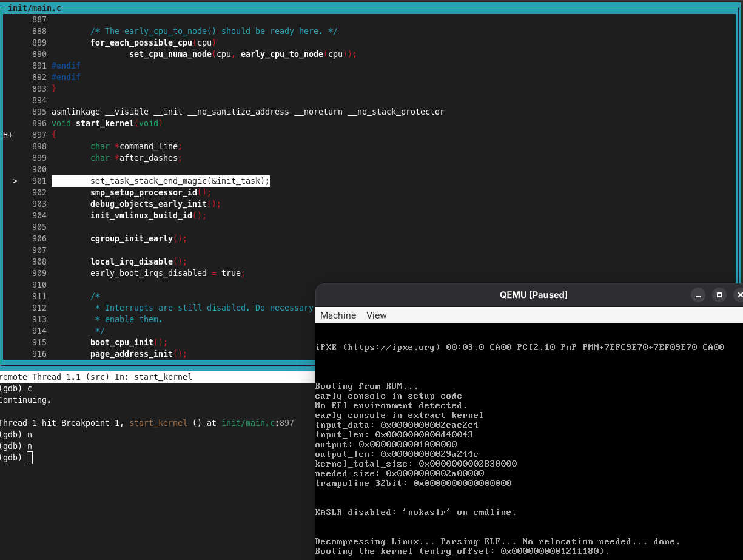Minimize the QEMU window
Screen dimensions: 743x560
click(699, 295)
